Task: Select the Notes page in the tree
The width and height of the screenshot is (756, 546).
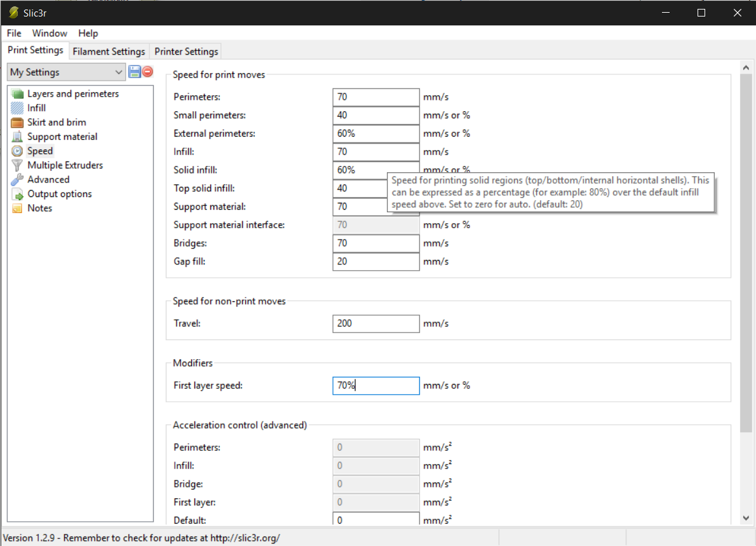Action: [x=39, y=208]
